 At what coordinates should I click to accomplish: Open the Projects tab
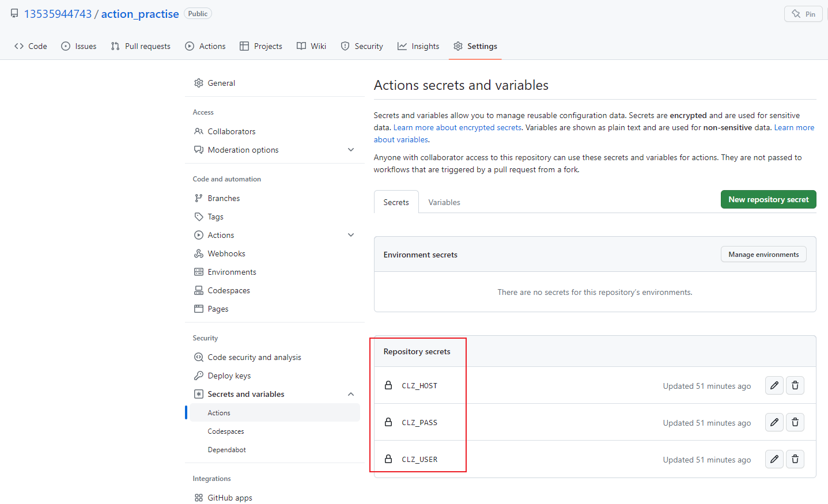click(261, 46)
